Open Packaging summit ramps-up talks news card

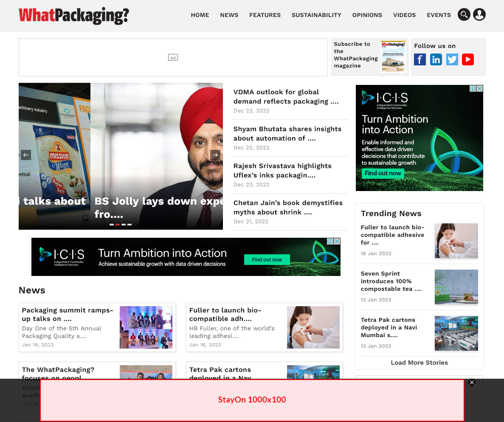tap(97, 327)
